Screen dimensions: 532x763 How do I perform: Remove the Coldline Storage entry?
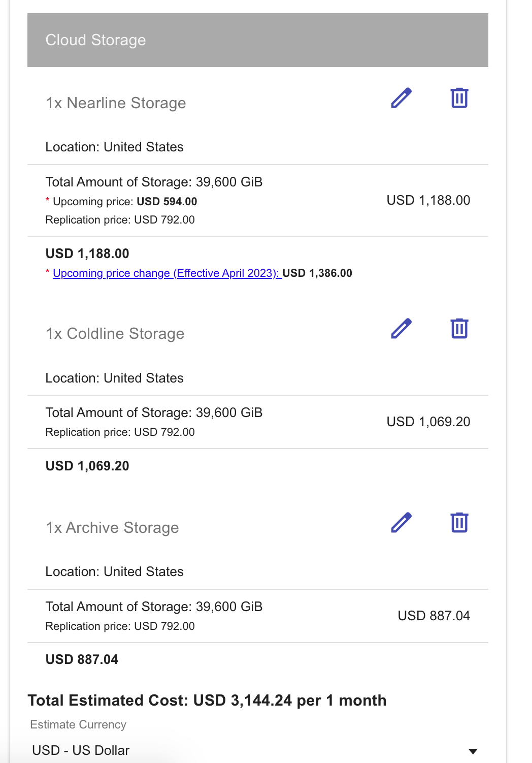coord(459,329)
